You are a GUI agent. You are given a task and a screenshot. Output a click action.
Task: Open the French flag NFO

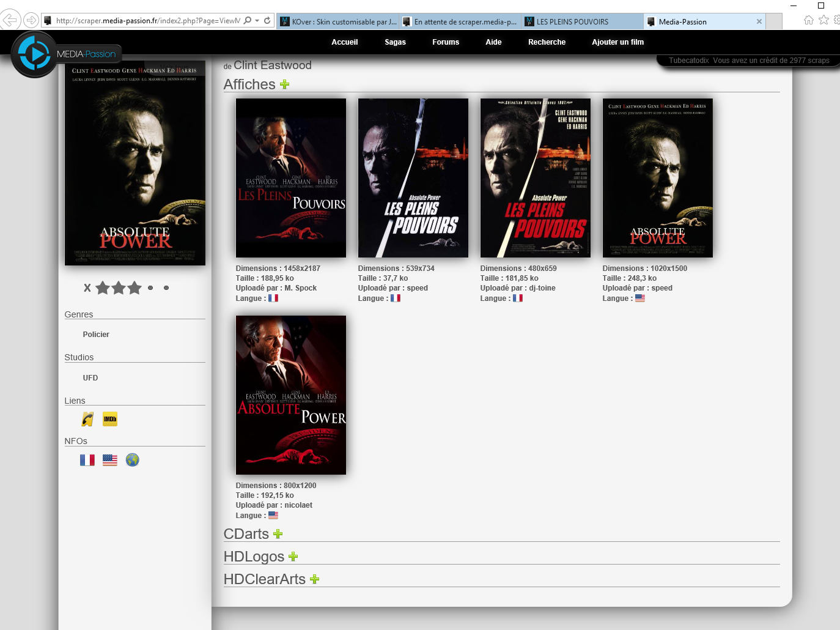click(87, 460)
